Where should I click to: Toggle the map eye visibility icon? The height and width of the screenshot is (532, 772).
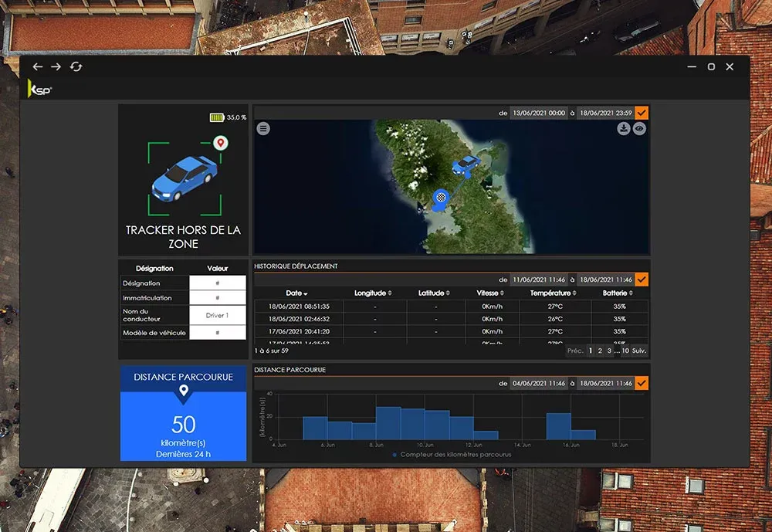[x=639, y=129]
